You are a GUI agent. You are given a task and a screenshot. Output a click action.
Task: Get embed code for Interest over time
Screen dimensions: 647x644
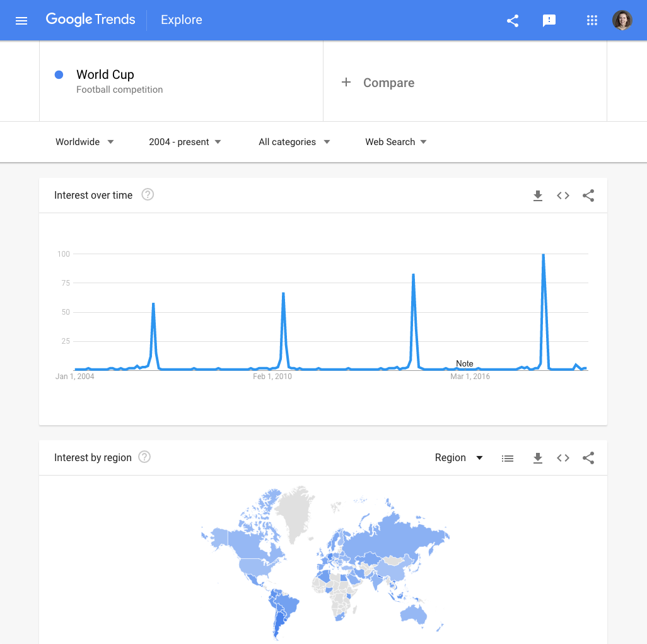(x=563, y=196)
